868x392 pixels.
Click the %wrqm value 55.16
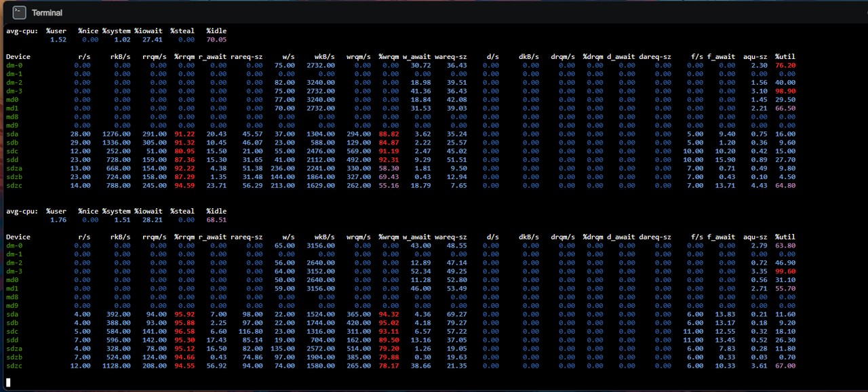coord(389,185)
